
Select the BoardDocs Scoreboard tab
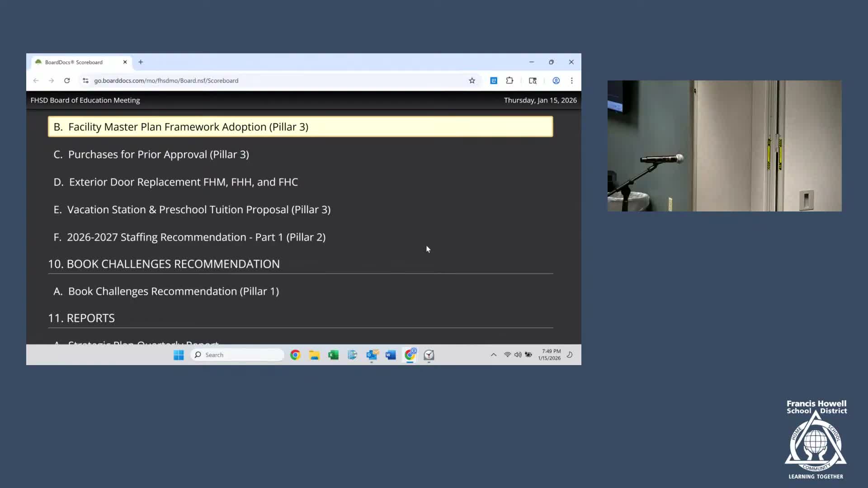coord(75,62)
